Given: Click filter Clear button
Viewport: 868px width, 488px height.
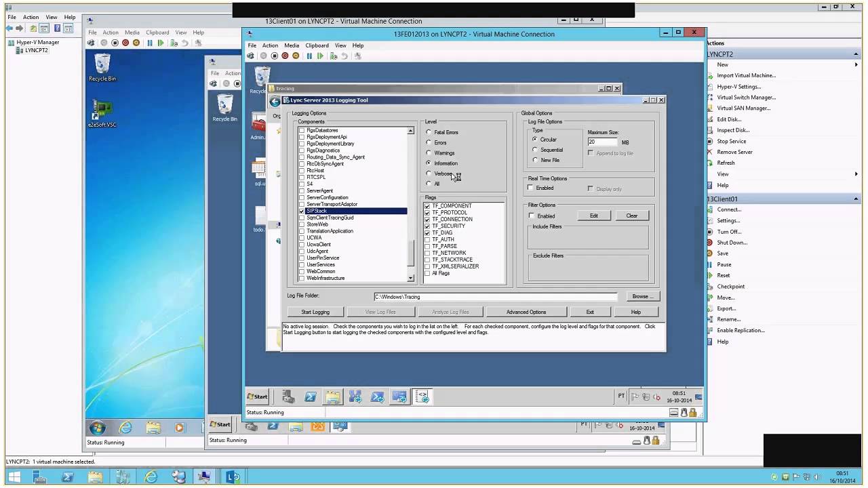Looking at the screenshot, I should click(632, 216).
